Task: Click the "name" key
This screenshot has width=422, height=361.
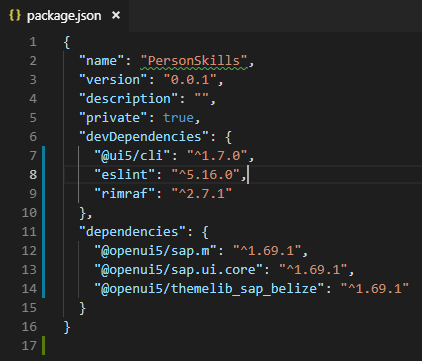Action: coord(102,61)
